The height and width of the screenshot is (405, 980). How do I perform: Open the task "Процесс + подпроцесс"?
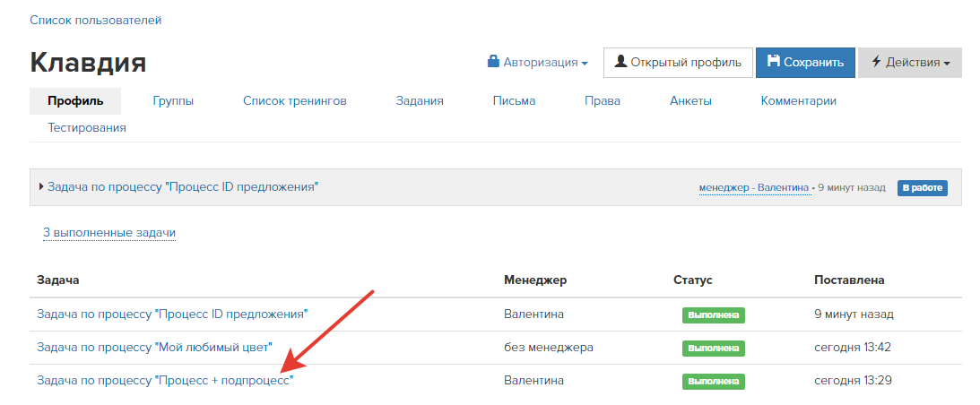click(x=165, y=380)
